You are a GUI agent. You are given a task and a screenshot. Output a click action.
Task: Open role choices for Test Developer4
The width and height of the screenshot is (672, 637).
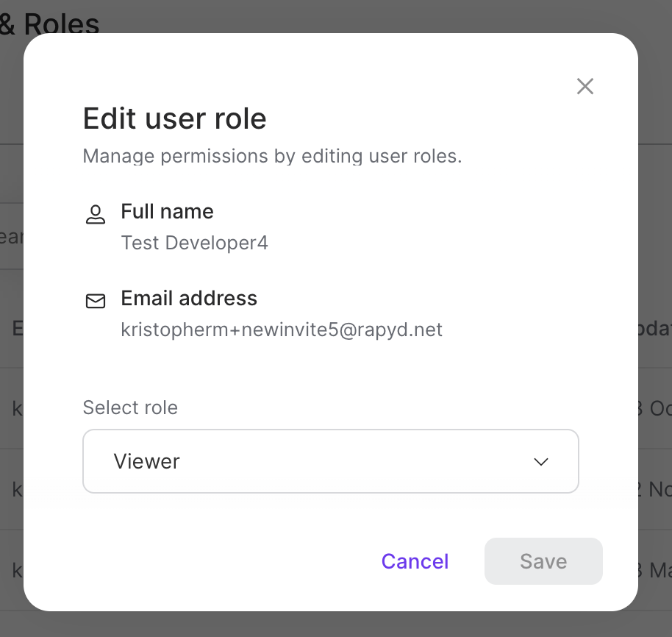(x=331, y=461)
